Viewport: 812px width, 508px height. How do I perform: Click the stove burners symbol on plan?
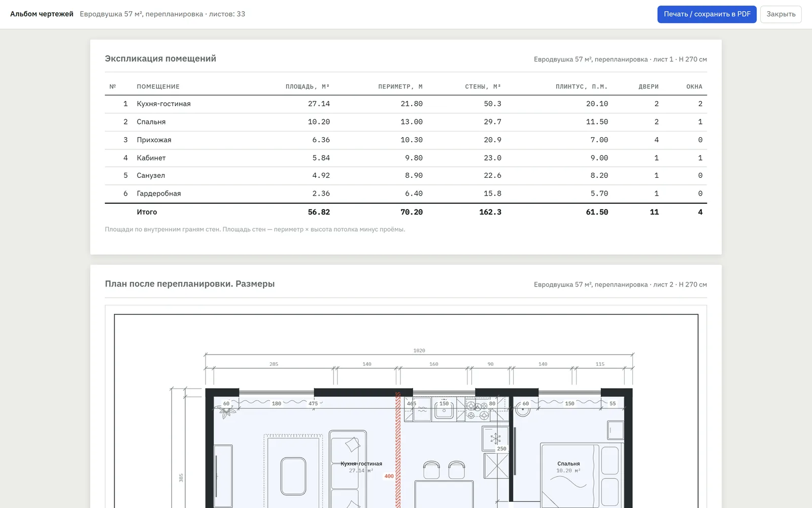point(478,410)
